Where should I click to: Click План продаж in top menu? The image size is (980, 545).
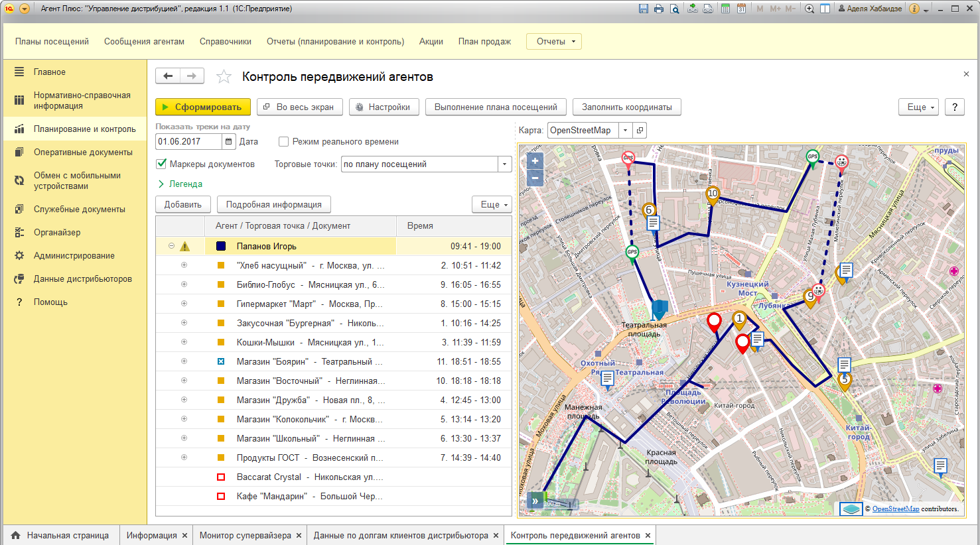point(484,41)
